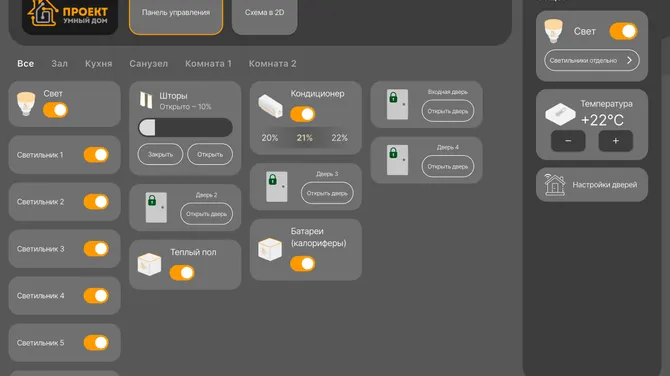Viewport: 670px width, 376px height.
Task: Turn off Теплый пол switch
Action: tap(182, 273)
